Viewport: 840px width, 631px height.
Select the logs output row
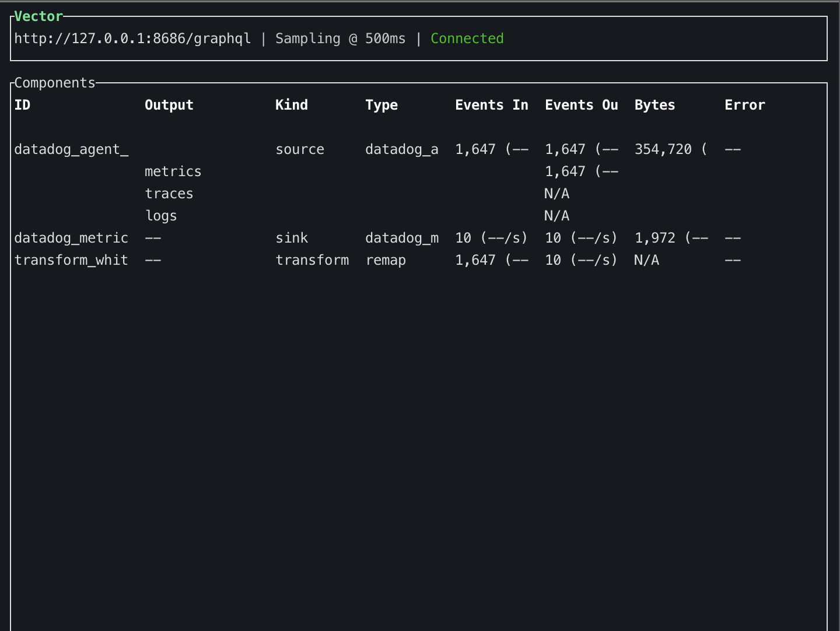coord(161,216)
